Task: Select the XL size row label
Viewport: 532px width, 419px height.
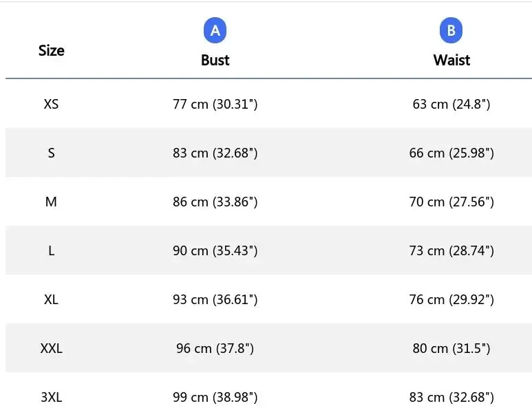Action: pos(52,300)
